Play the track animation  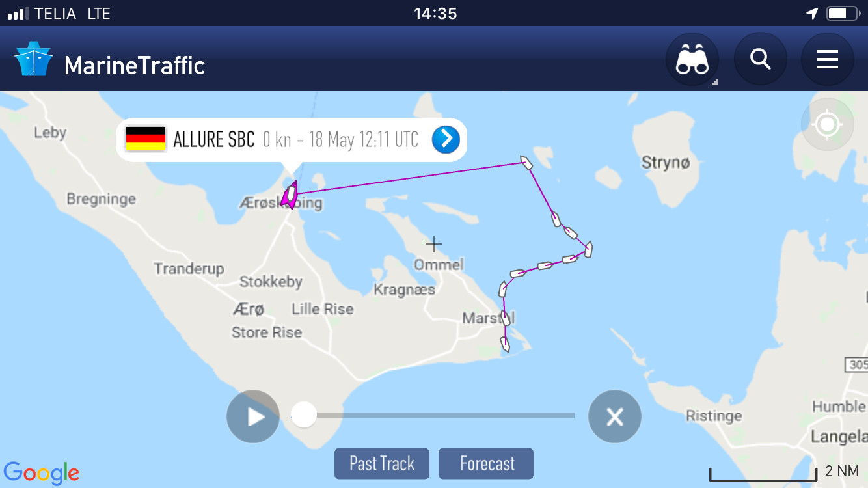coord(253,416)
